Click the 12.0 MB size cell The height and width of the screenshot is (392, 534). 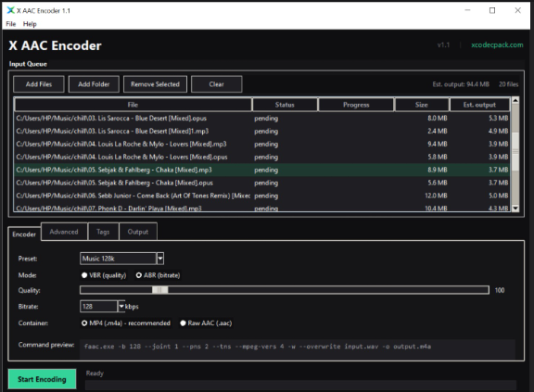[436, 196]
